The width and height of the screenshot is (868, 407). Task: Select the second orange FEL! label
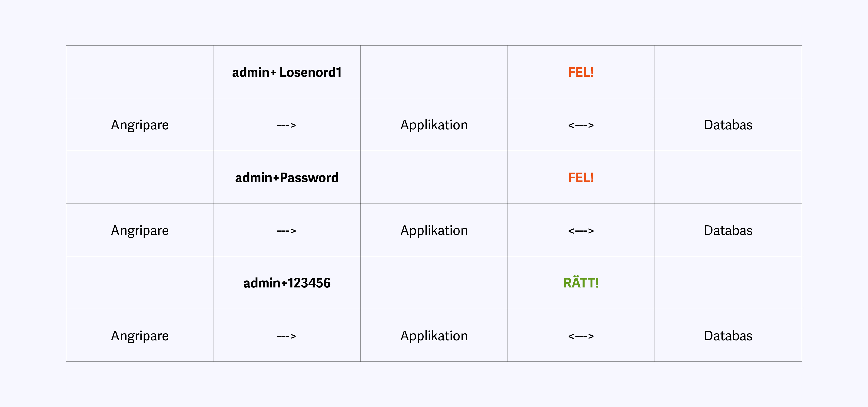(x=581, y=177)
